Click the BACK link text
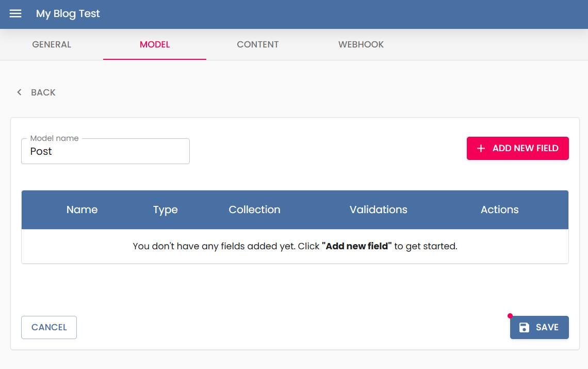 [43, 92]
